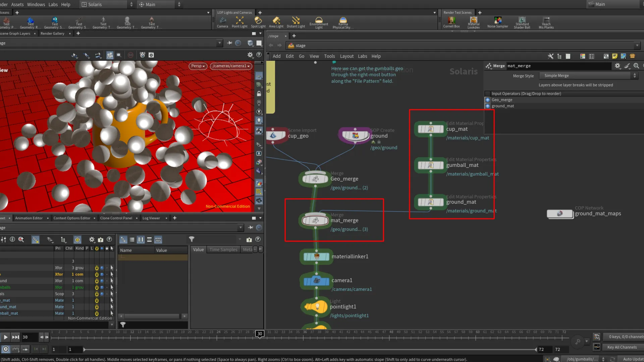Click the Distant Light shelf icon
644x362 pixels.
[x=296, y=21]
